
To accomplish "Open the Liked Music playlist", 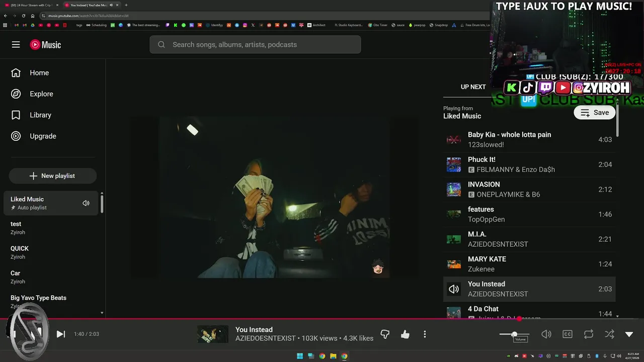I will (50, 203).
